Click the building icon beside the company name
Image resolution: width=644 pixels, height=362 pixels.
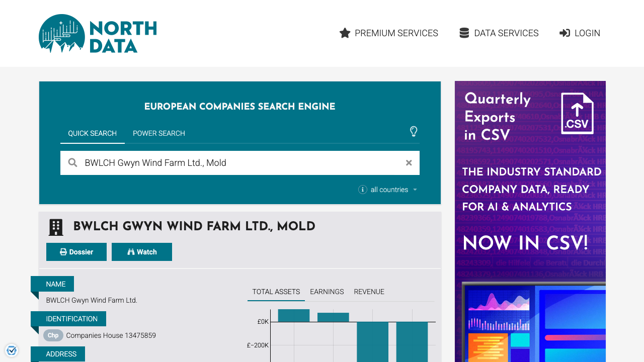[56, 227]
